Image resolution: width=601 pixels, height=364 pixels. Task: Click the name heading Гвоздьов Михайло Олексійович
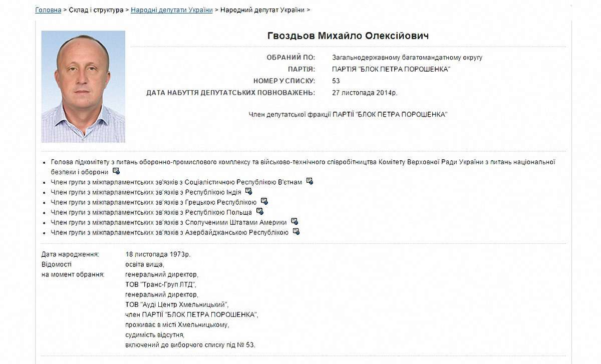[348, 36]
